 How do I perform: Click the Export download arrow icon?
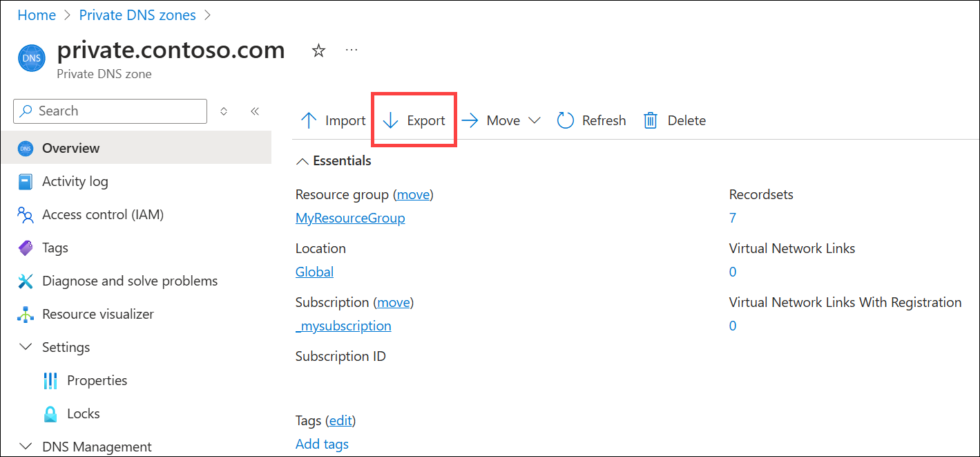(391, 120)
